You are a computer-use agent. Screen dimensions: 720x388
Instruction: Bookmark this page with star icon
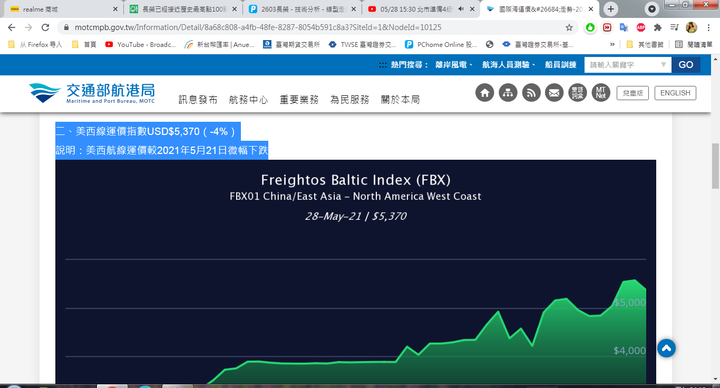(x=569, y=28)
